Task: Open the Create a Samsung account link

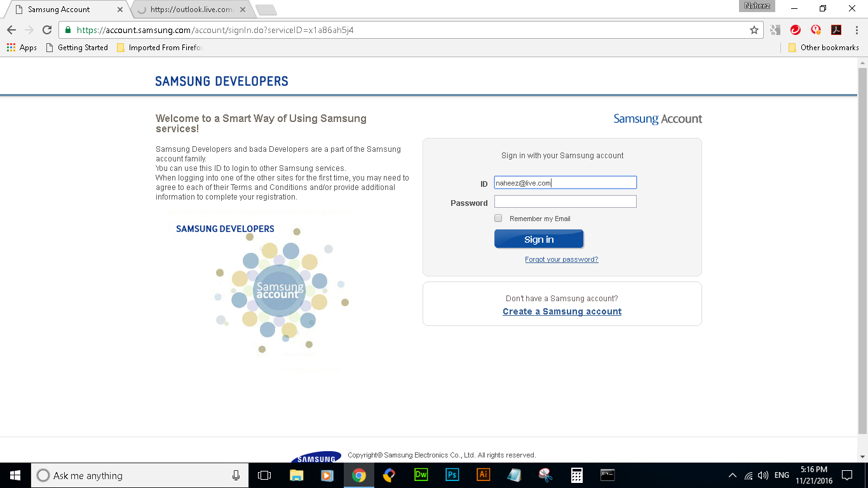Action: coord(562,311)
